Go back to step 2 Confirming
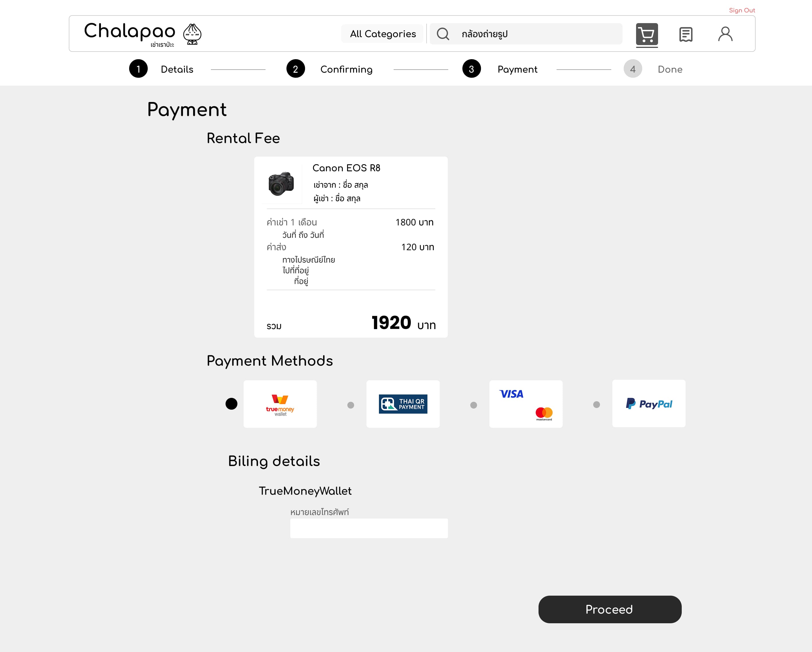 pos(296,69)
